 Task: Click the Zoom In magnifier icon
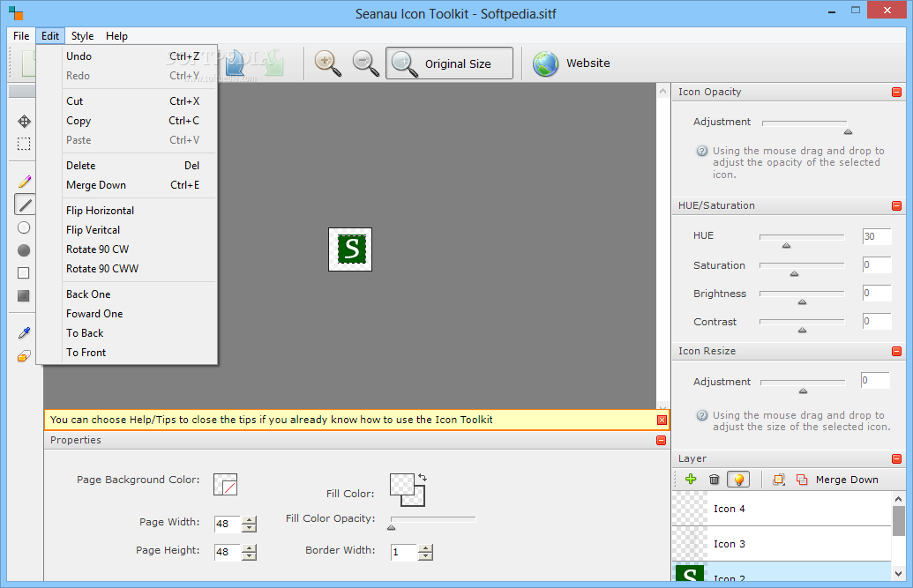(328, 63)
